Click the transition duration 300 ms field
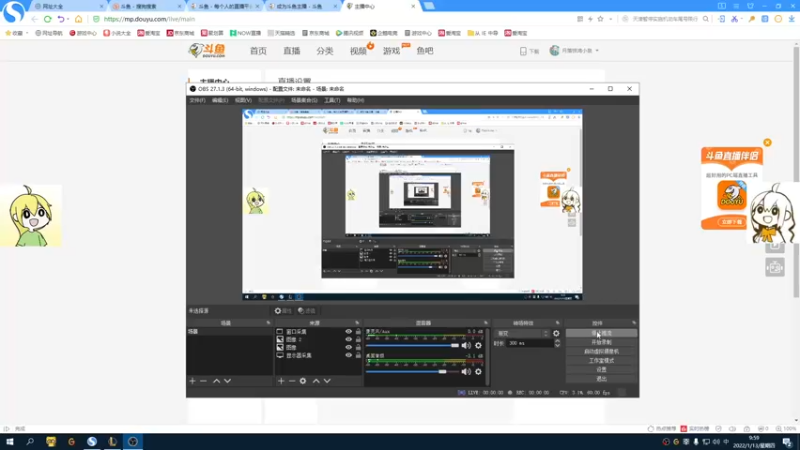 point(530,343)
